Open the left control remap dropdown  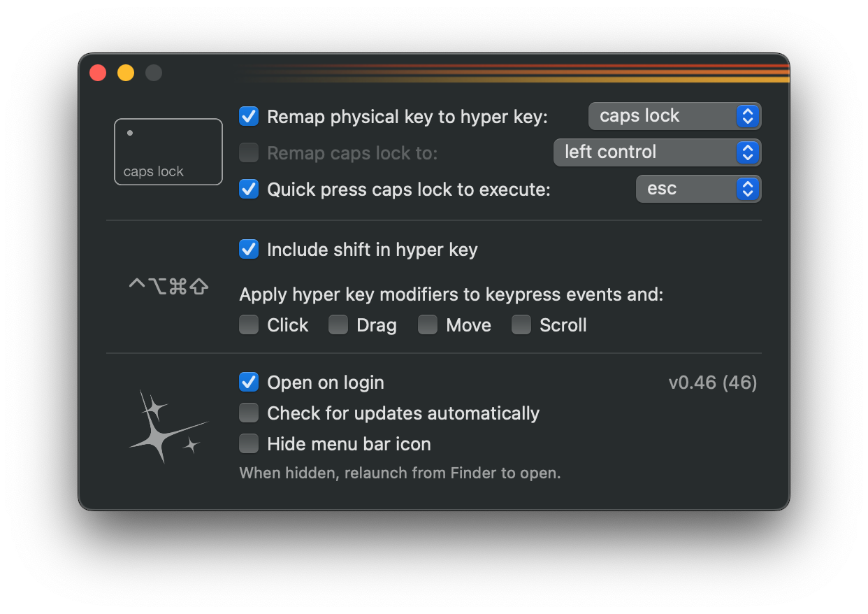657,152
